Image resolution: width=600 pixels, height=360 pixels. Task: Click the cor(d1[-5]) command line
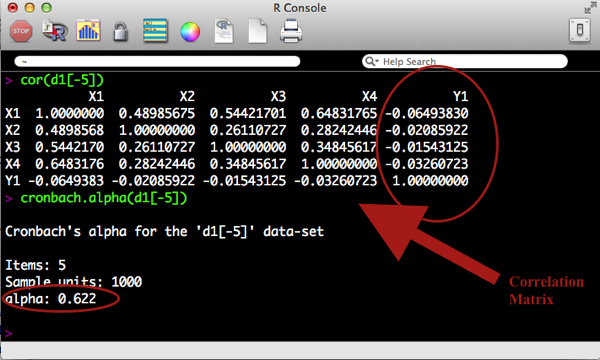62,80
